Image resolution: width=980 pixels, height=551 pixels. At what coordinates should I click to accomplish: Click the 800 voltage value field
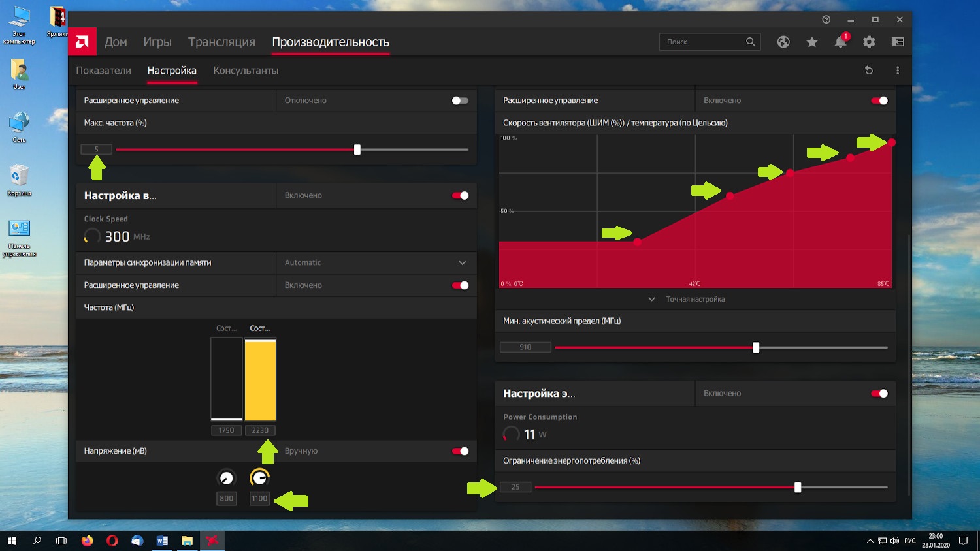coord(227,498)
